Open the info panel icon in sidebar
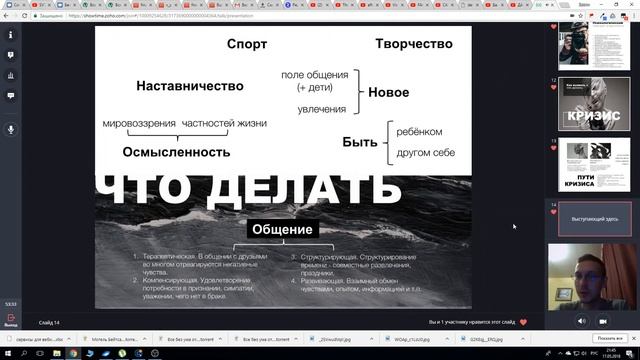 pos(11,35)
